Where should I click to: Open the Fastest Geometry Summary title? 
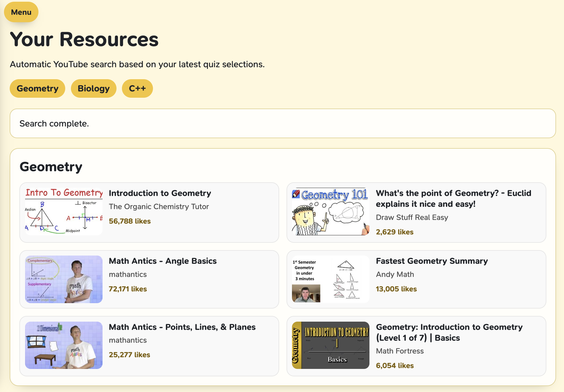point(432,261)
